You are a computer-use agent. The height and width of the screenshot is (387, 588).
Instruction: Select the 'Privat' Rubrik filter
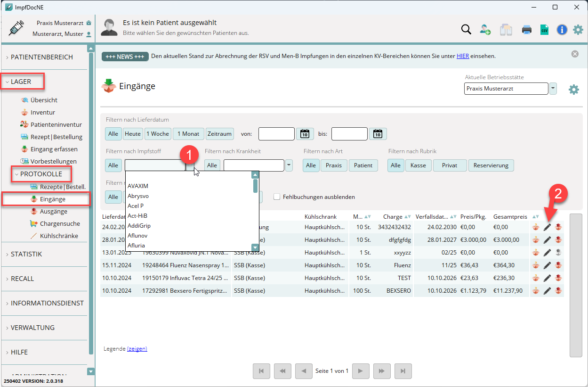point(450,165)
